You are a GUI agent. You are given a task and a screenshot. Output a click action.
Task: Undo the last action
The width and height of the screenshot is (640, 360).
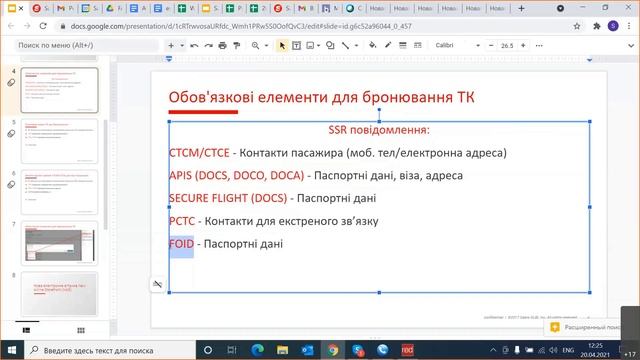(x=194, y=46)
